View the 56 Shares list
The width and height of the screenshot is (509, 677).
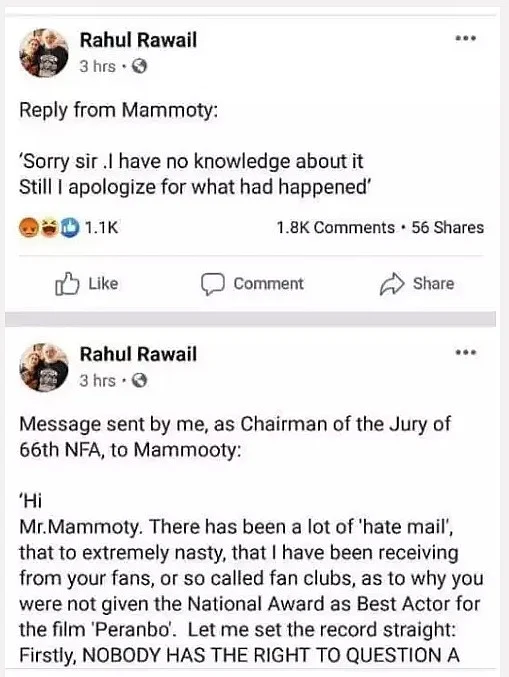448,228
